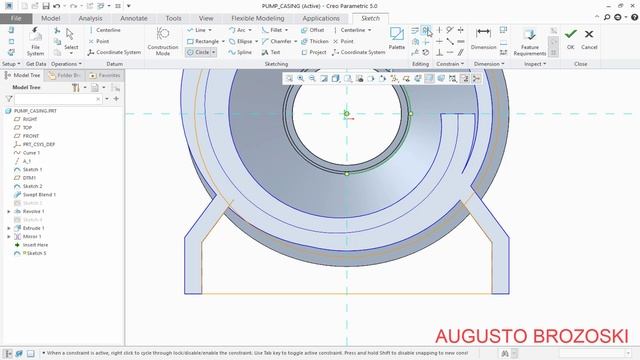
Task: Add filter with the plus icon
Action: coord(116,99)
